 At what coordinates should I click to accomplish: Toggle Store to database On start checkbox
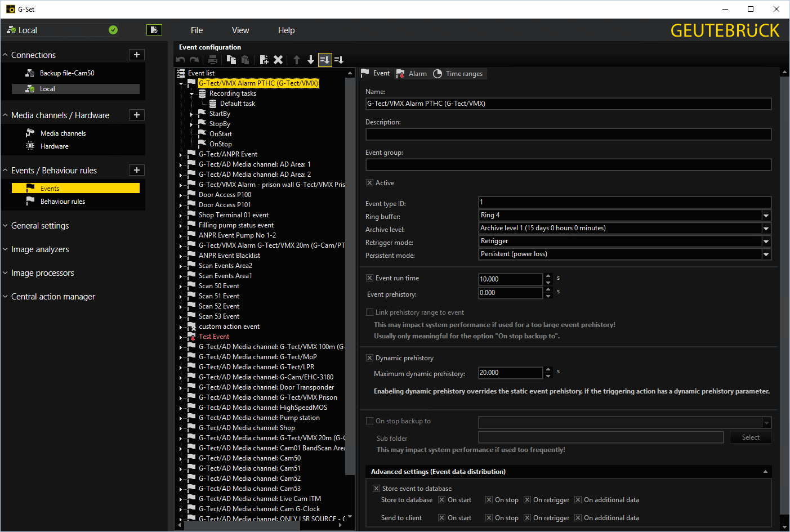[441, 500]
